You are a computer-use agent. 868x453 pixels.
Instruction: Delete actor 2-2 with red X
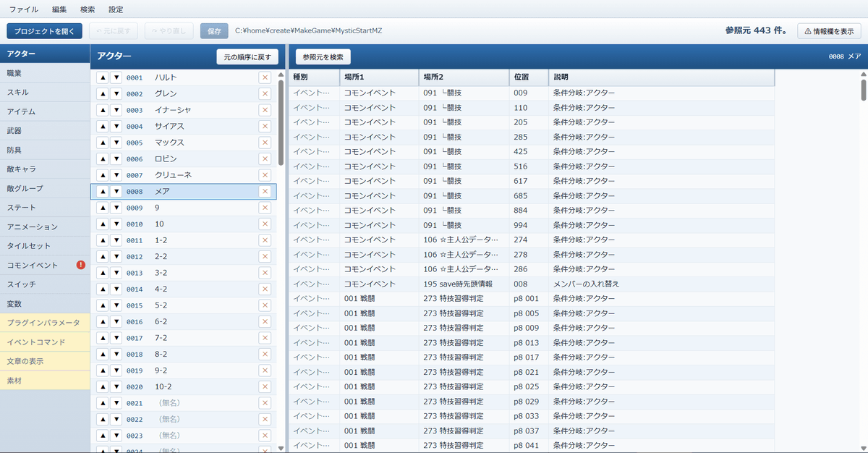265,257
